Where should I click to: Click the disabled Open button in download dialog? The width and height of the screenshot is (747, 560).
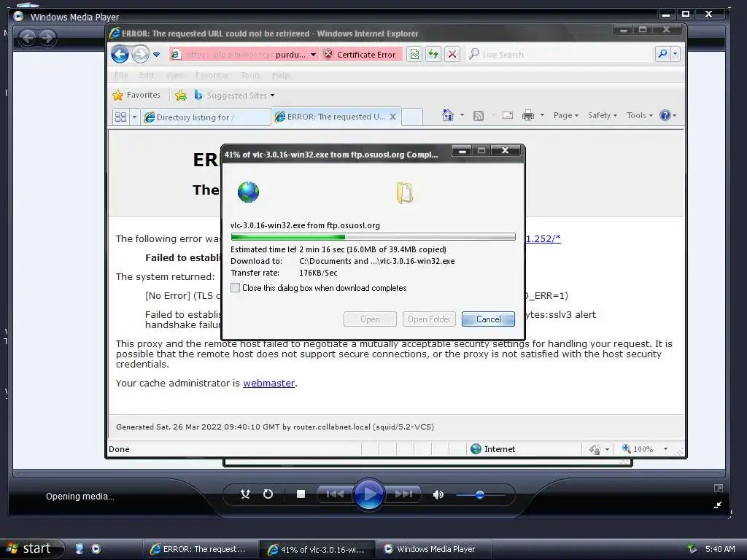pyautogui.click(x=370, y=319)
